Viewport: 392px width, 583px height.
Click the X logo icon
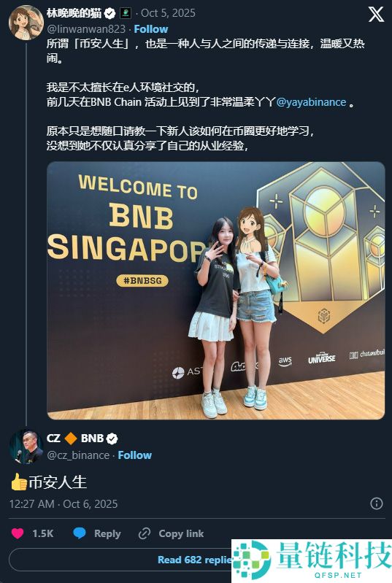[376, 15]
